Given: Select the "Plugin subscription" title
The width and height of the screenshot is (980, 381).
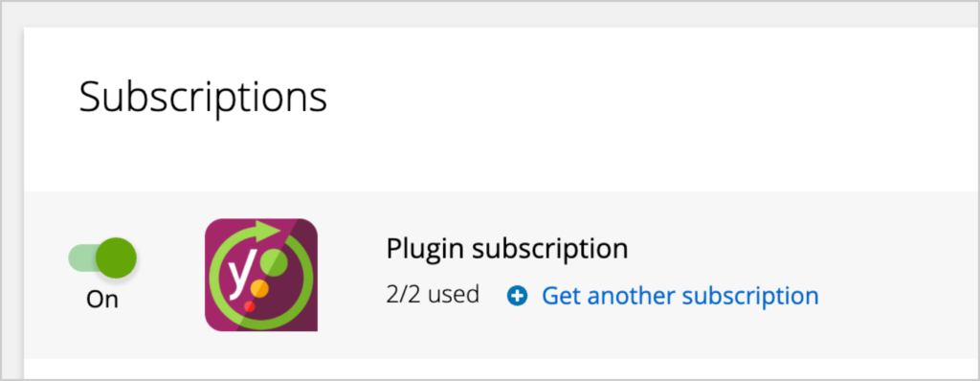Looking at the screenshot, I should (x=507, y=249).
